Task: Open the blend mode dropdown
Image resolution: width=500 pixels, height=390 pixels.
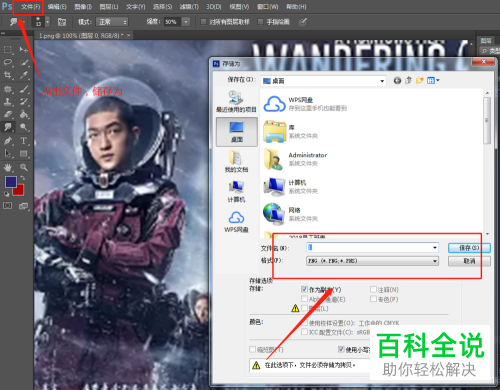Action: (x=112, y=22)
